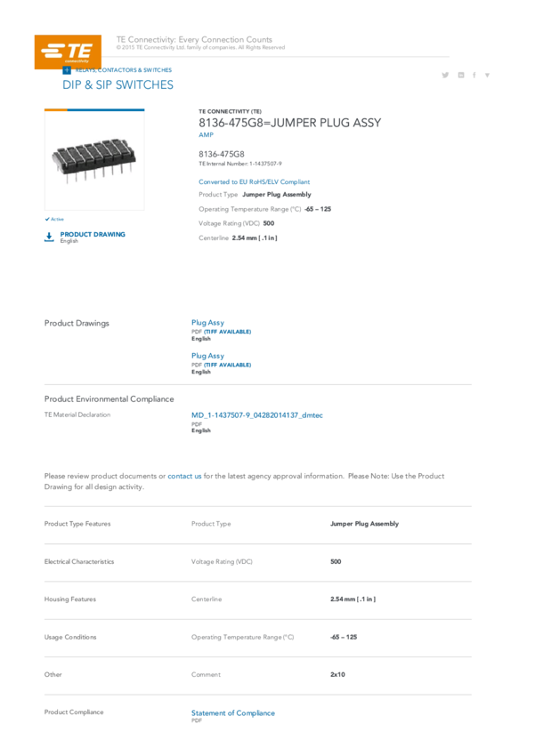
Task: Open Relays, Contactors & Switches breadcrumb
Action: click(124, 70)
